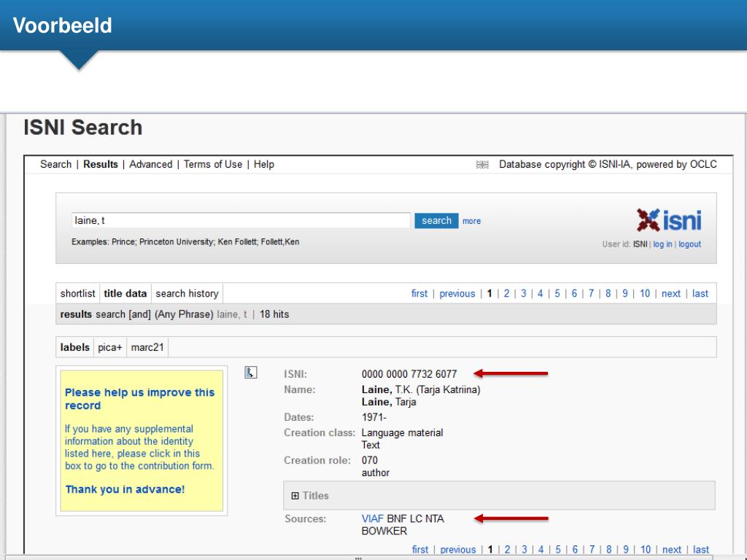Go to top pagination page 8
This screenshot has height=560, width=747.
pos(608,293)
